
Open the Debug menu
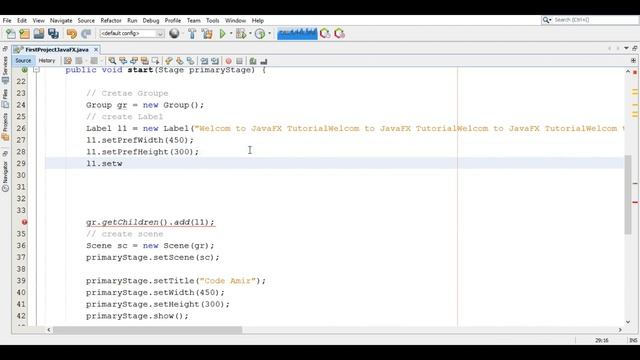coord(151,20)
